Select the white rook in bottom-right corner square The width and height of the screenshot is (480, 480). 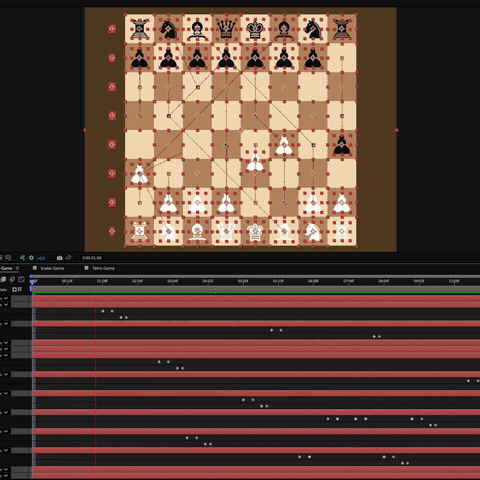[x=342, y=231]
